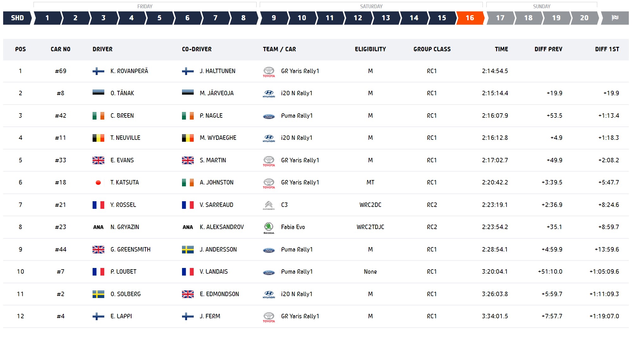Click the checkered finish flag stage tab
644x342 pixels.
tap(615, 18)
